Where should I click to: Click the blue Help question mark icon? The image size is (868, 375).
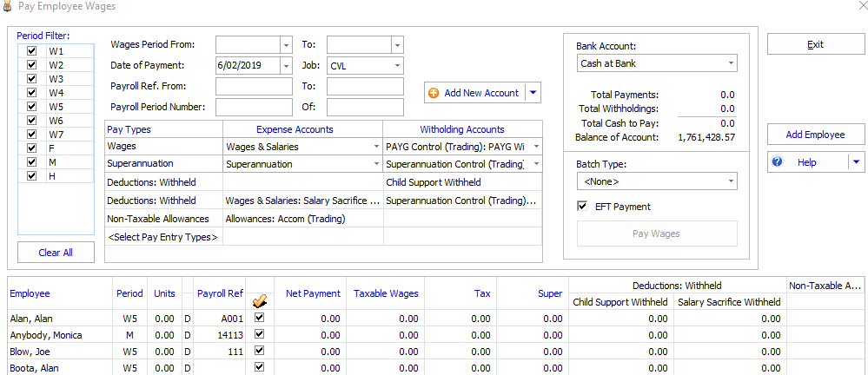tap(778, 162)
